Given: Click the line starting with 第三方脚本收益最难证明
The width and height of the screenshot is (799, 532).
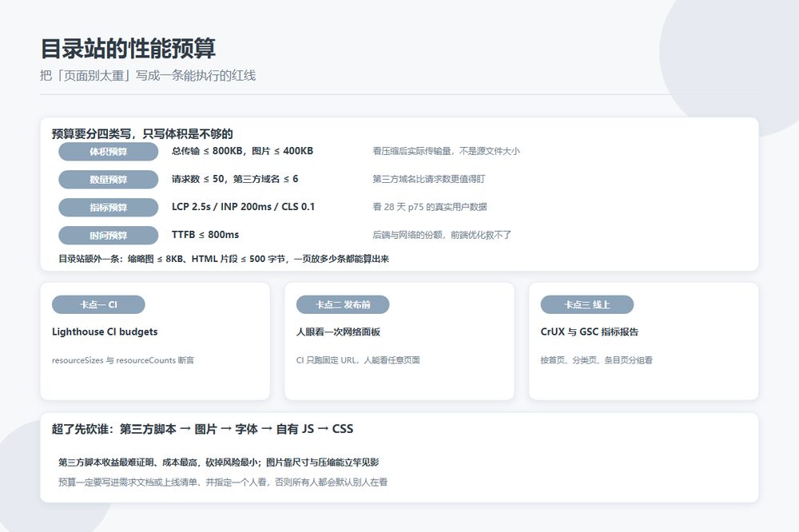Looking at the screenshot, I should [x=219, y=463].
